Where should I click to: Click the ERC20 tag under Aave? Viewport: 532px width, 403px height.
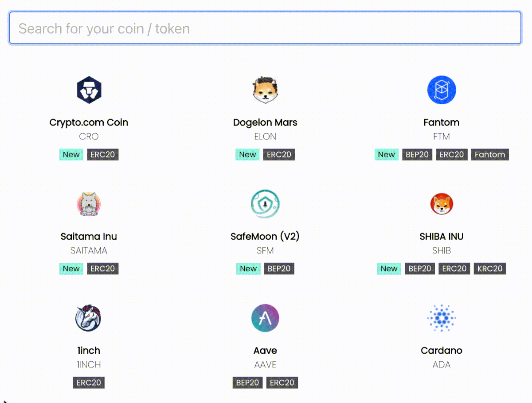pyautogui.click(x=282, y=383)
